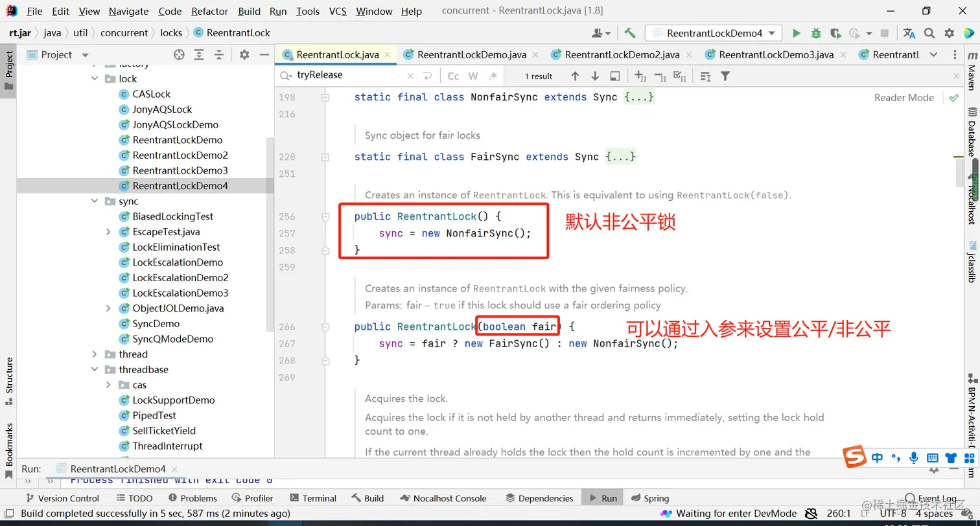Open search history magnifier in find field
The width and height of the screenshot is (980, 526).
(286, 76)
